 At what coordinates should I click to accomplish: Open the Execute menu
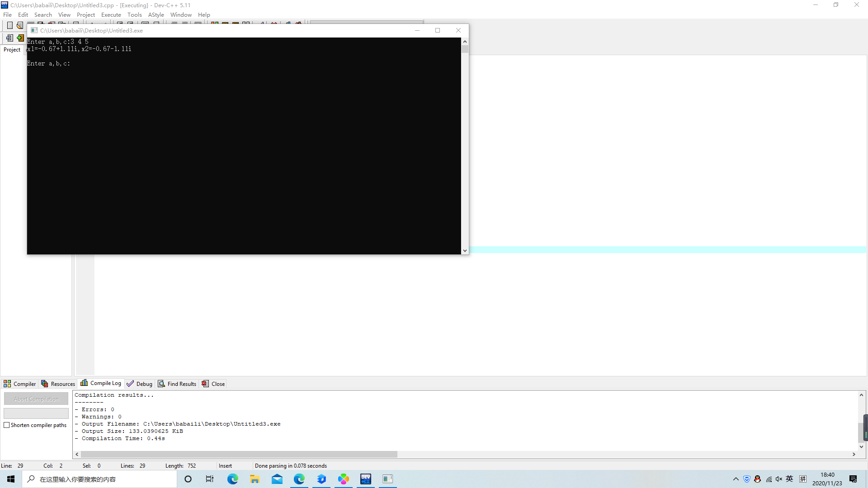point(111,14)
